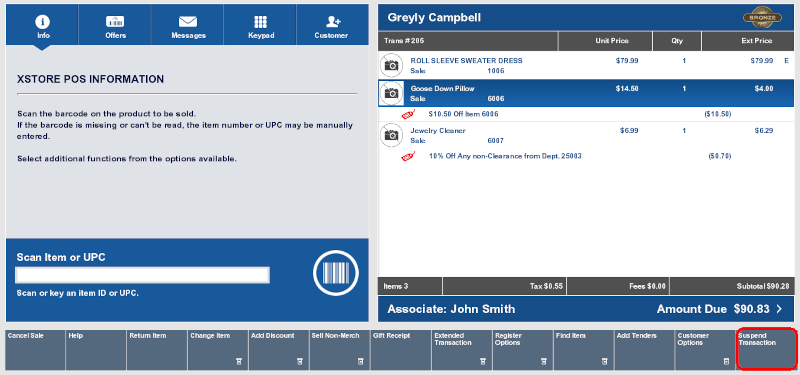Image resolution: width=800 pixels, height=375 pixels.
Task: Select the ROLL SLEEVE SWEATER DRESS line
Action: [x=586, y=65]
